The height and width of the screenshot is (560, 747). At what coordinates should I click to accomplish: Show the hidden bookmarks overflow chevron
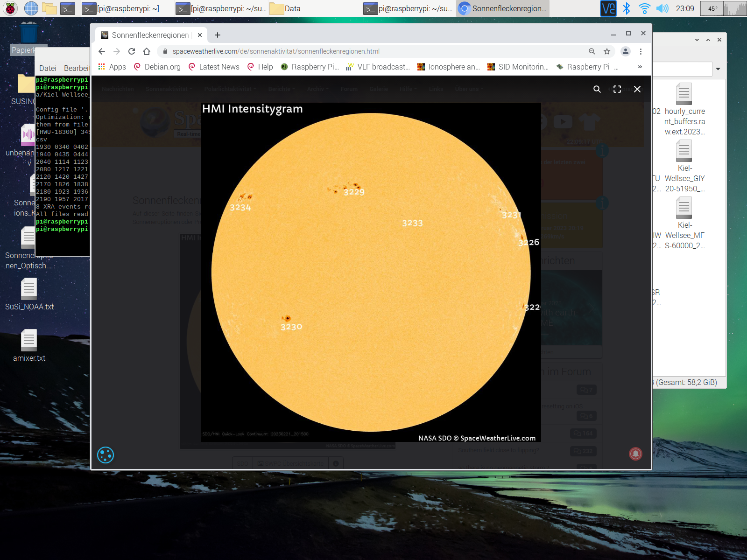pyautogui.click(x=640, y=67)
